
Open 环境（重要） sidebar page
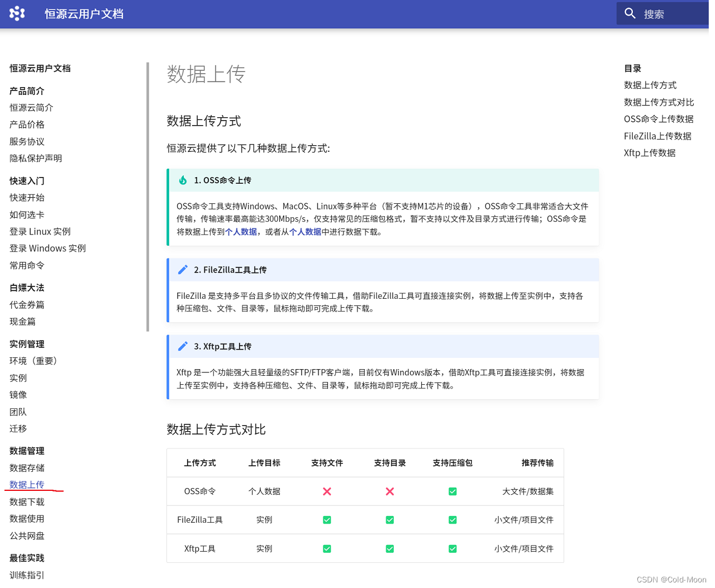34,361
